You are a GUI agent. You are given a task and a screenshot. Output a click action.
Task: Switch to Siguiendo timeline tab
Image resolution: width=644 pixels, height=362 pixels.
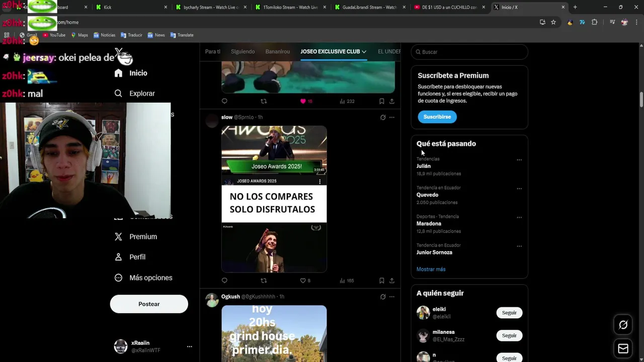[x=243, y=51]
